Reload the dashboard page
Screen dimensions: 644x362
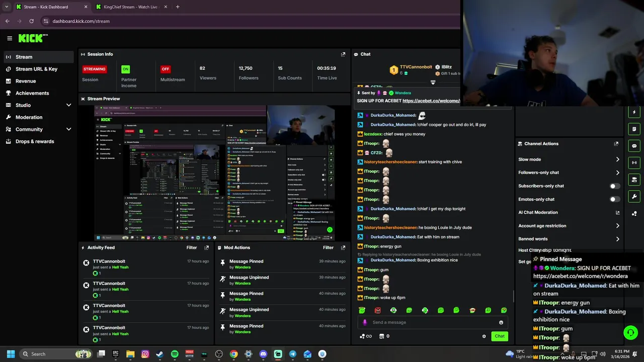[31, 21]
